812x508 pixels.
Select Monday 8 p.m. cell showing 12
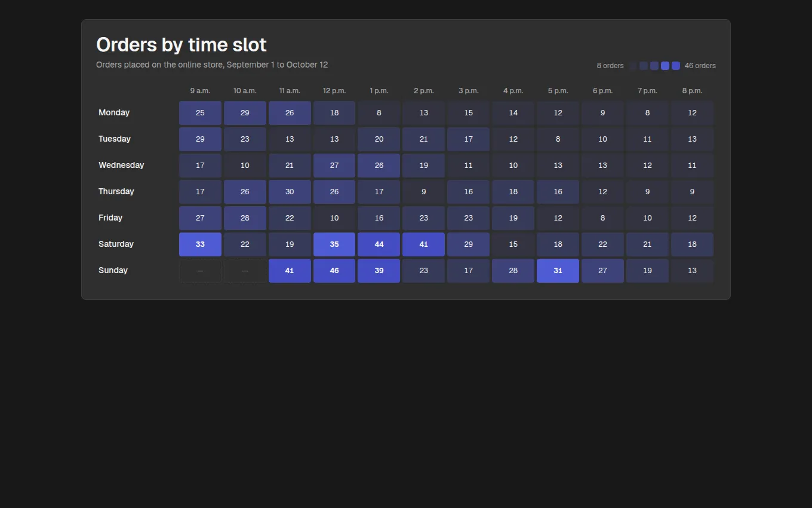click(x=692, y=113)
